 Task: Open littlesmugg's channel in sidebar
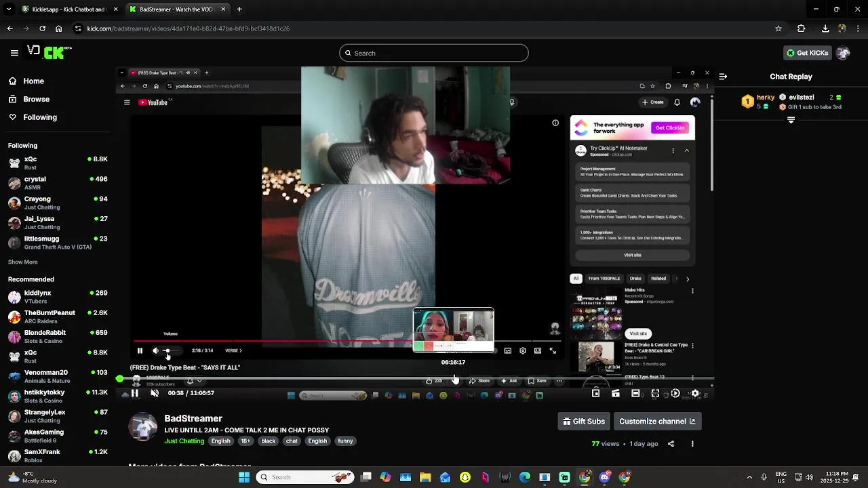pyautogui.click(x=58, y=243)
